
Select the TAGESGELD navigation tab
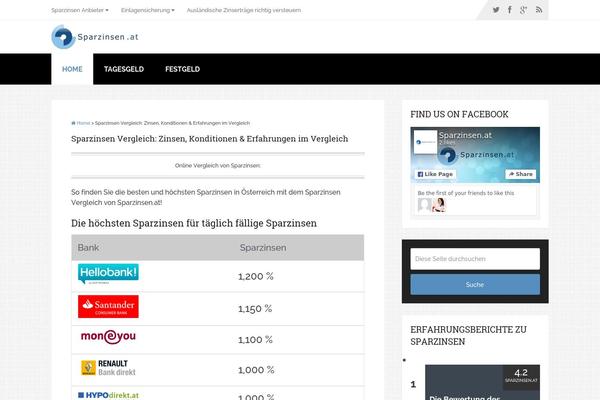click(124, 69)
